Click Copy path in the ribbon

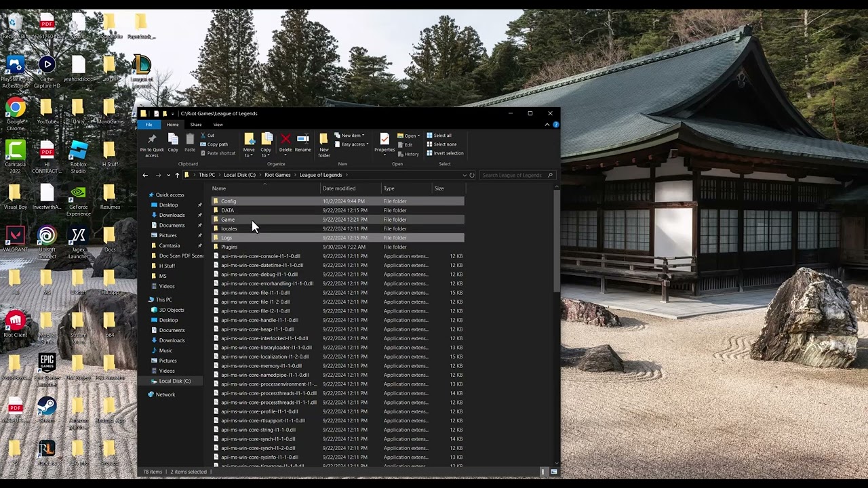pyautogui.click(x=214, y=144)
